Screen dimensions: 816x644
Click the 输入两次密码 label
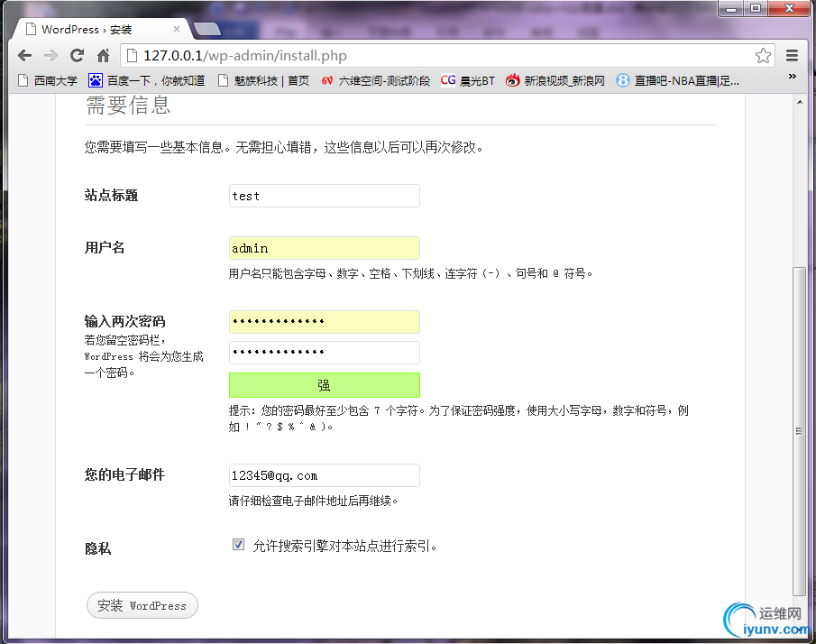click(125, 321)
